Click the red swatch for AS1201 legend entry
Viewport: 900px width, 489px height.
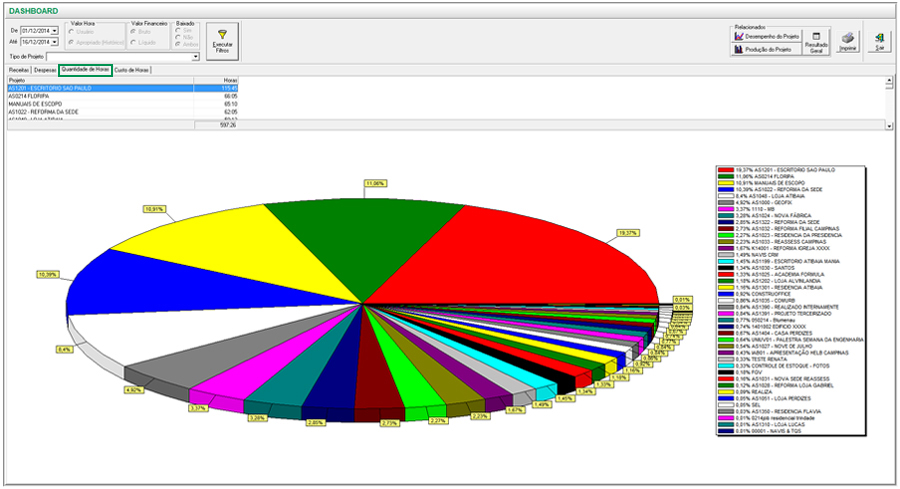pyautogui.click(x=726, y=170)
